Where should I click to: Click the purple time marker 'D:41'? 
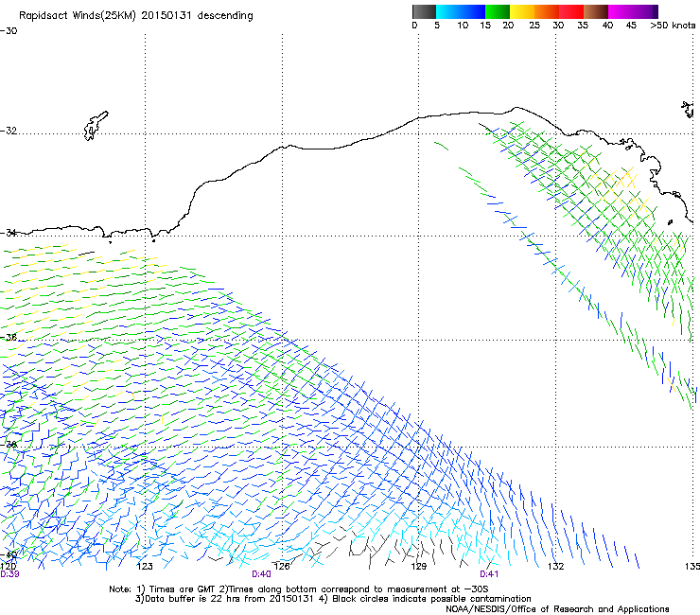point(489,574)
